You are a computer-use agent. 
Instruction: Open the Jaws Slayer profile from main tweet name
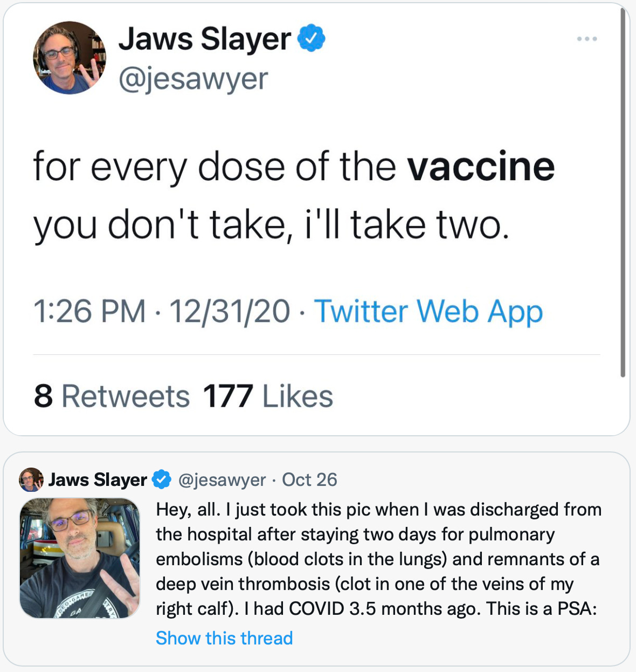pyautogui.click(x=205, y=39)
